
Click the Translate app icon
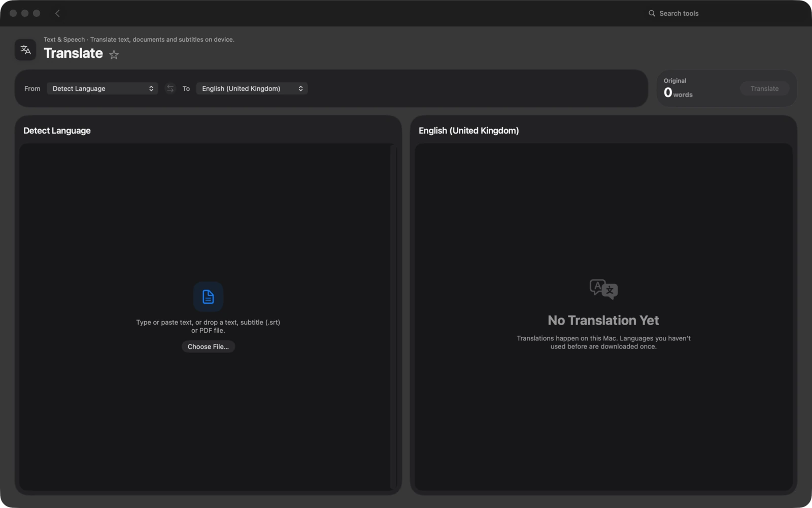(25, 50)
